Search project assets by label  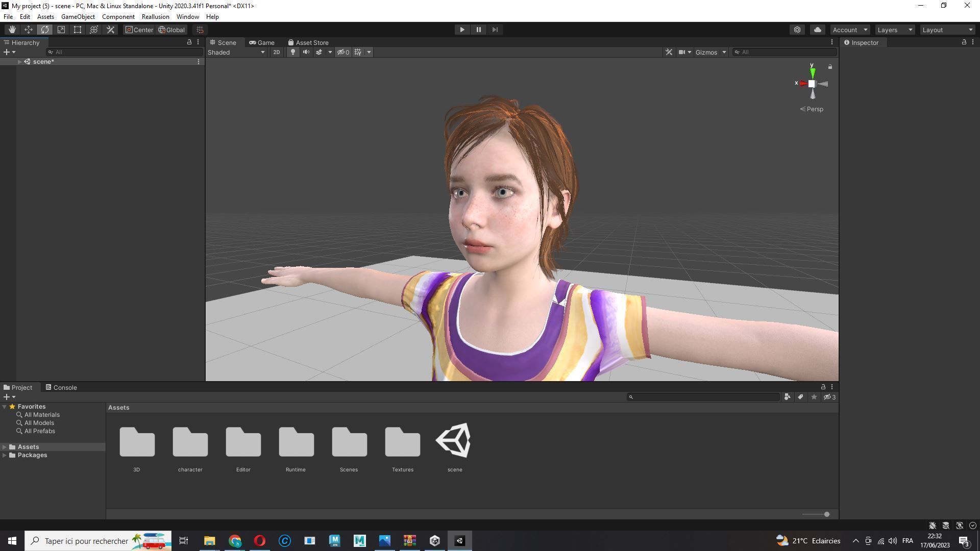(x=800, y=397)
